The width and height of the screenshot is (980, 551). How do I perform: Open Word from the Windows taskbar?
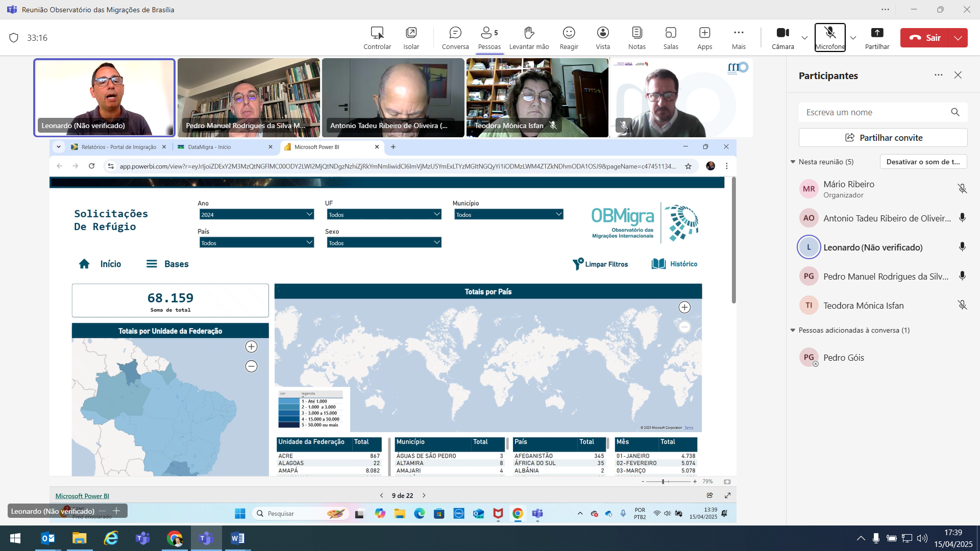237,538
